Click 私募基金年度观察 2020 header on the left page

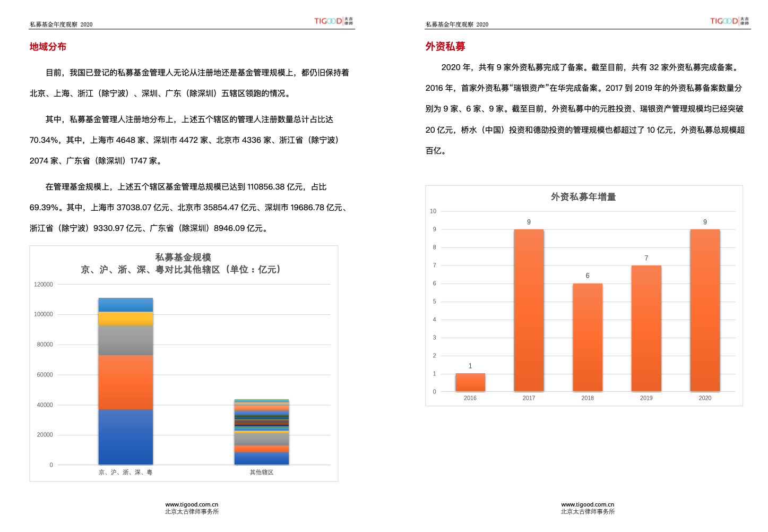pyautogui.click(x=61, y=24)
